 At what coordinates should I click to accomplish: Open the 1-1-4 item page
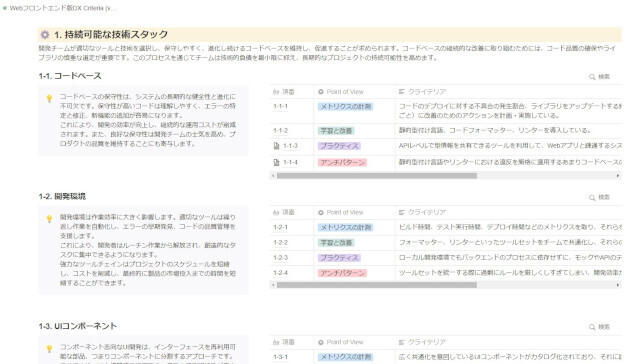pyautogui.click(x=291, y=162)
